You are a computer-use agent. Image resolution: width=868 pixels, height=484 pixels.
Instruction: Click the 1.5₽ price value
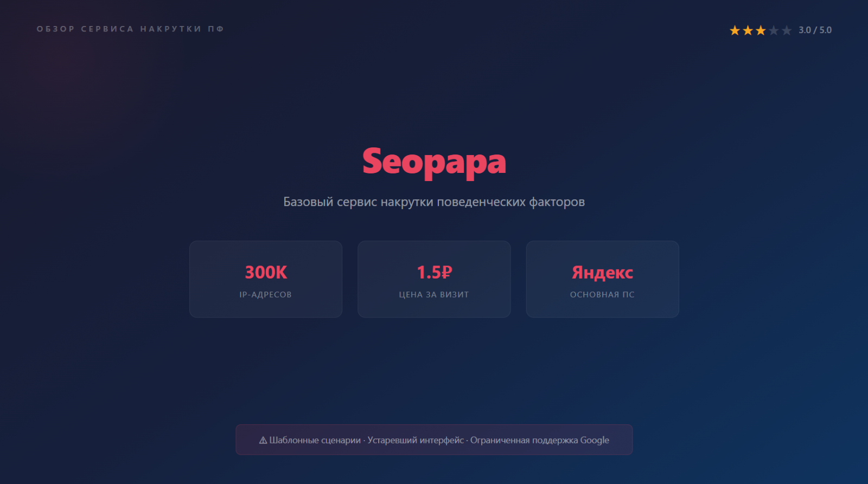(434, 272)
